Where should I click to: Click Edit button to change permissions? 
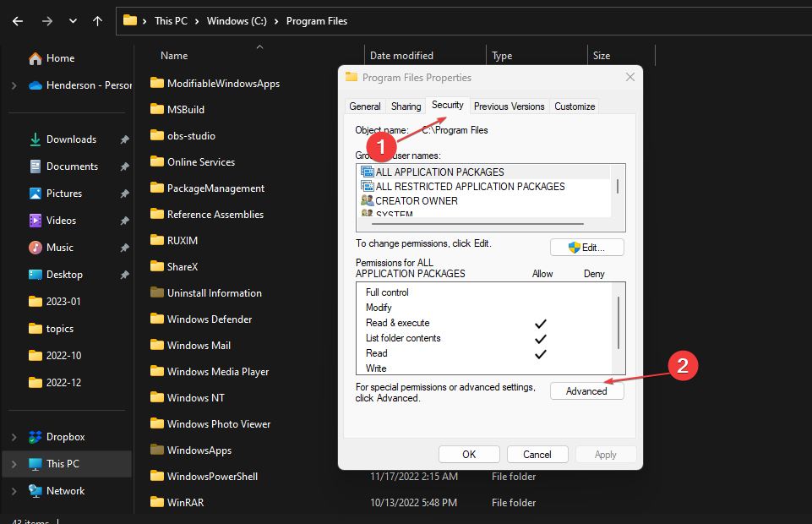click(x=586, y=248)
